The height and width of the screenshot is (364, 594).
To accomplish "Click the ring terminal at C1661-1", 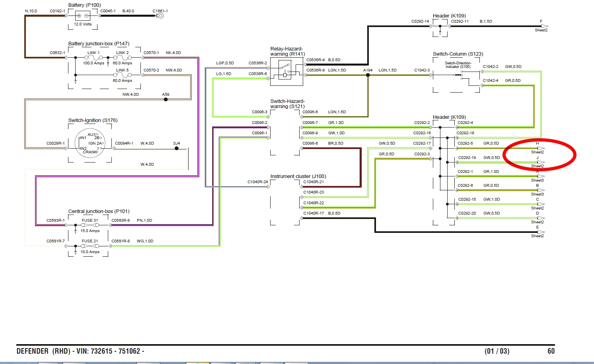I will 160,16.
